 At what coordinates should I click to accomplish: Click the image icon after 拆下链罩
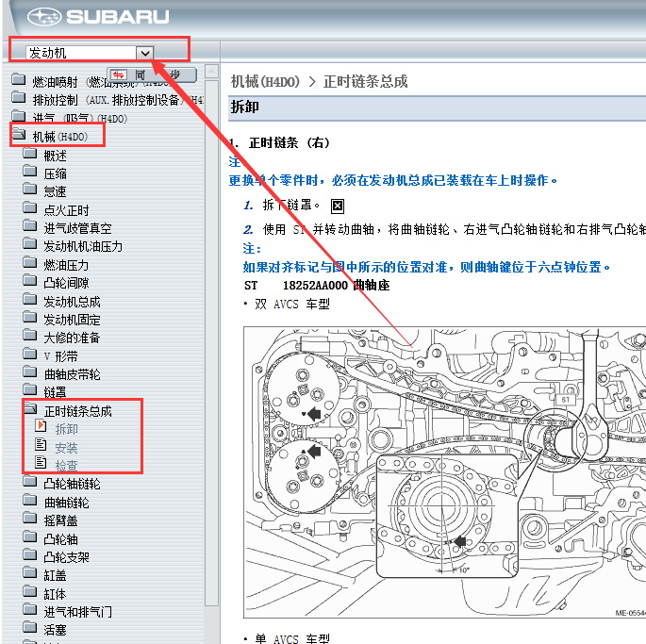338,206
